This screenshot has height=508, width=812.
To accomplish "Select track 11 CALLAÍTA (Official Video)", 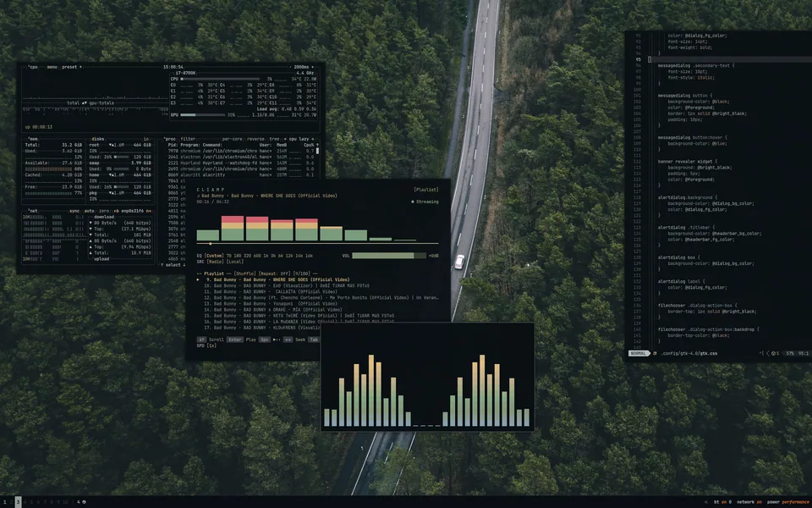I will [x=271, y=292].
